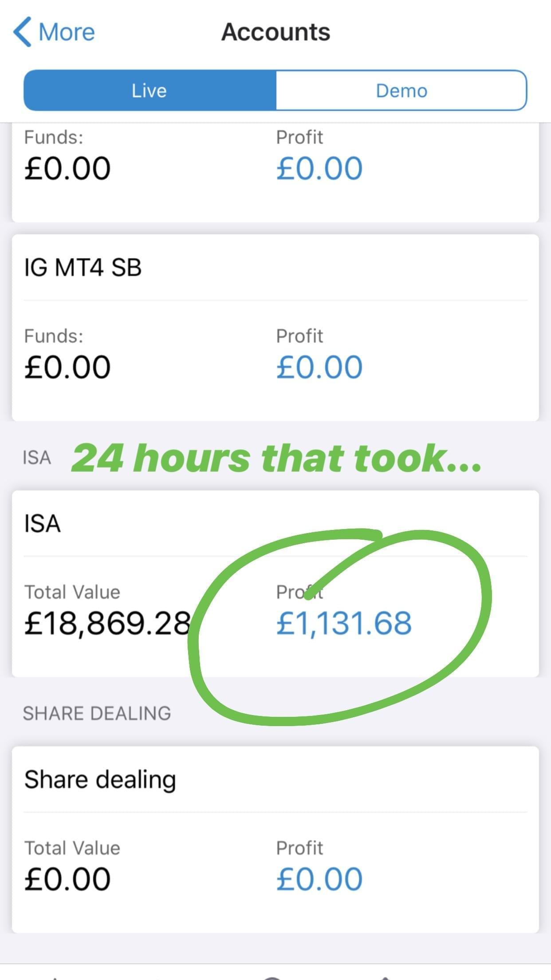Tap the green "24 hours that took..." caption
551x980 pixels.
(x=276, y=458)
